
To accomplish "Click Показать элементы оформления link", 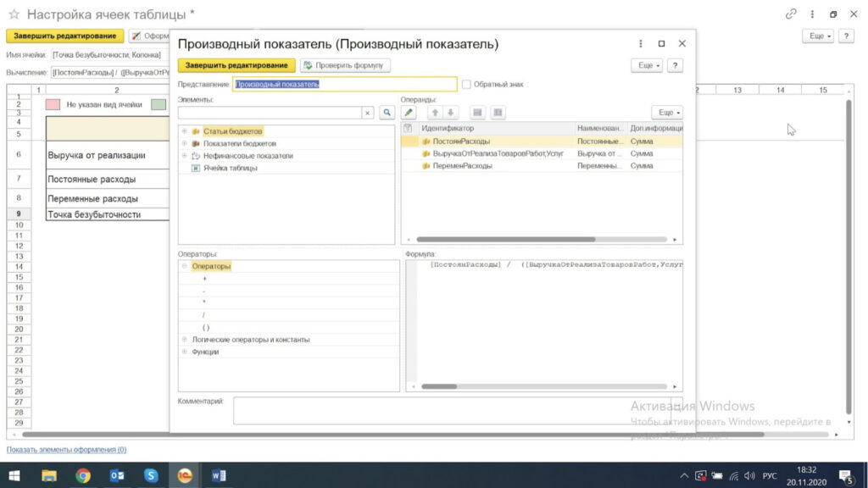I will pos(66,450).
